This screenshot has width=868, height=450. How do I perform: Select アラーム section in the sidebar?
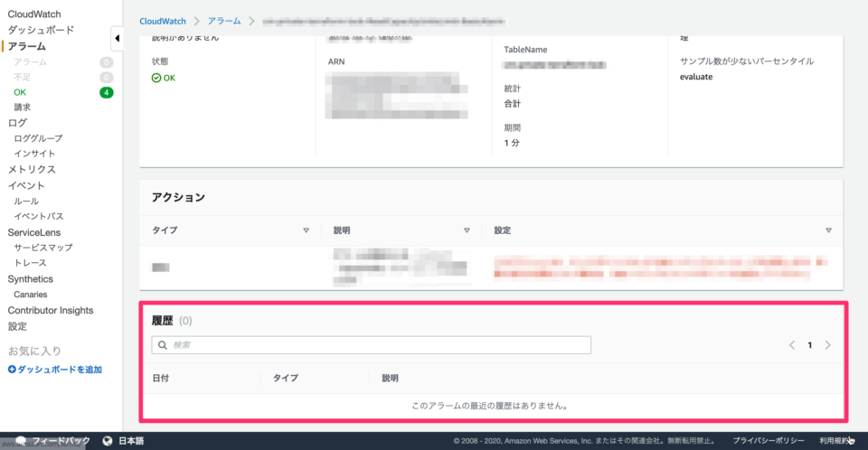click(x=26, y=46)
